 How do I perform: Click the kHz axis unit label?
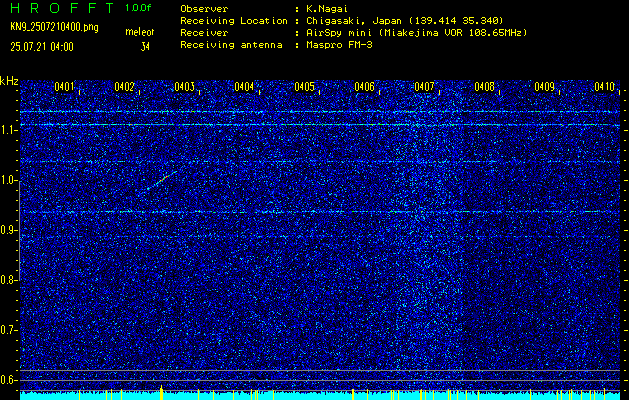click(x=9, y=81)
